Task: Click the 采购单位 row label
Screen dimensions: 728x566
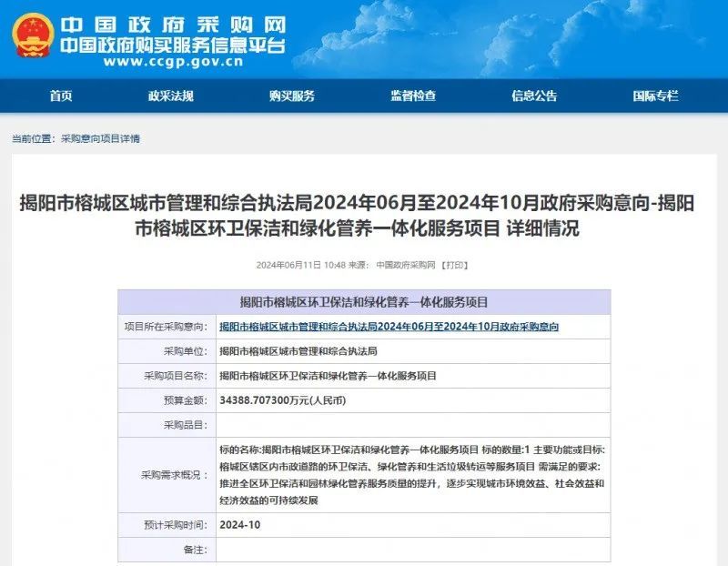Action: (x=186, y=351)
